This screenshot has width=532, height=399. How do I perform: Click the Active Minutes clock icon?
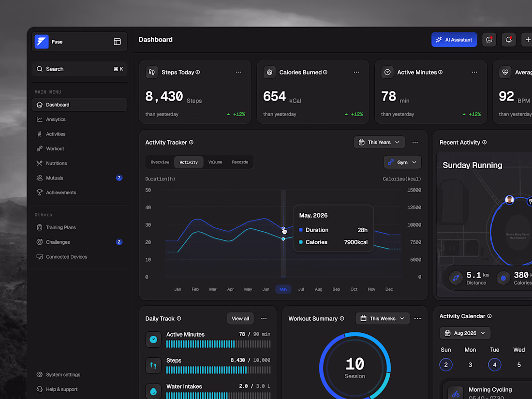(387, 72)
